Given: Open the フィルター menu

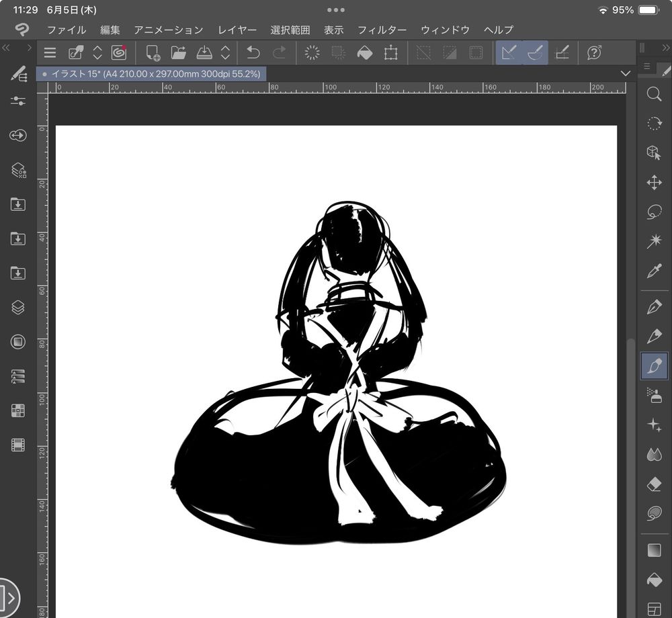Looking at the screenshot, I should (x=382, y=30).
